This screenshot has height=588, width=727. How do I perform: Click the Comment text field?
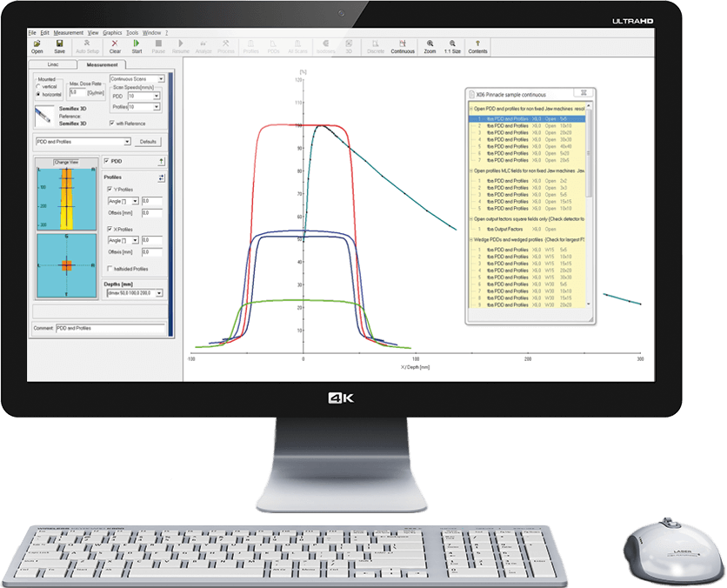110,329
